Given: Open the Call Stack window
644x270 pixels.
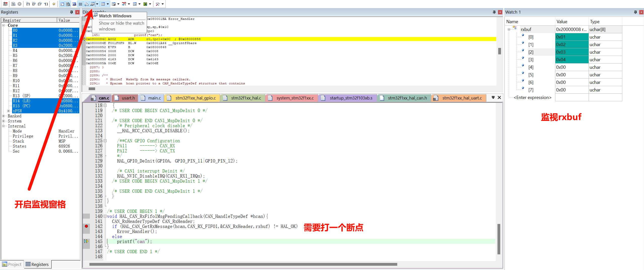Looking at the screenshot, I should 86,4.
